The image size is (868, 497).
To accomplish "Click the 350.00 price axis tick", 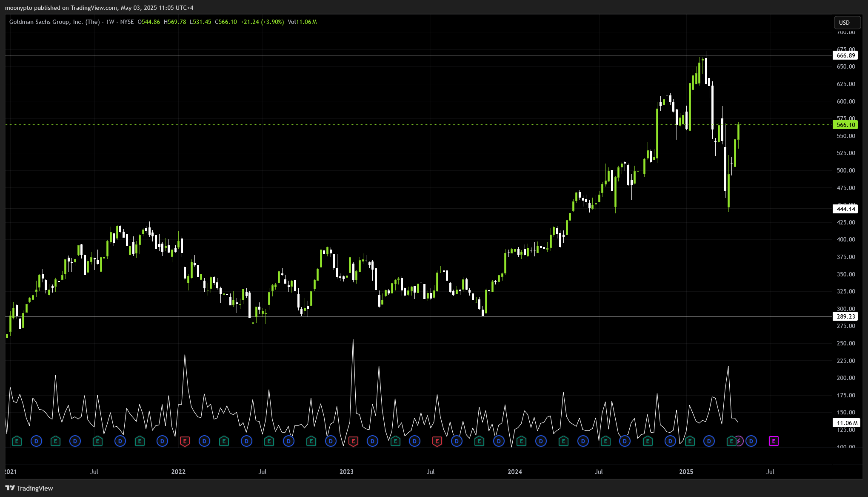I will click(846, 274).
